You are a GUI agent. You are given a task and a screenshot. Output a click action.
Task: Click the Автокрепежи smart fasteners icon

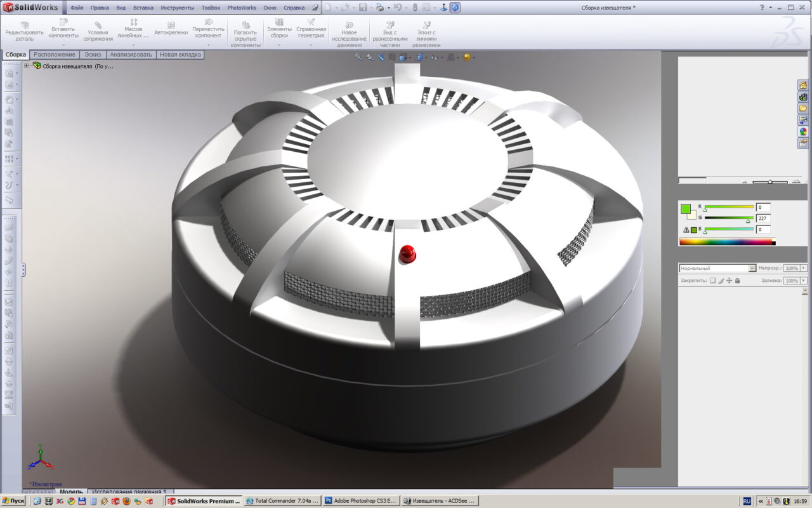(x=171, y=29)
